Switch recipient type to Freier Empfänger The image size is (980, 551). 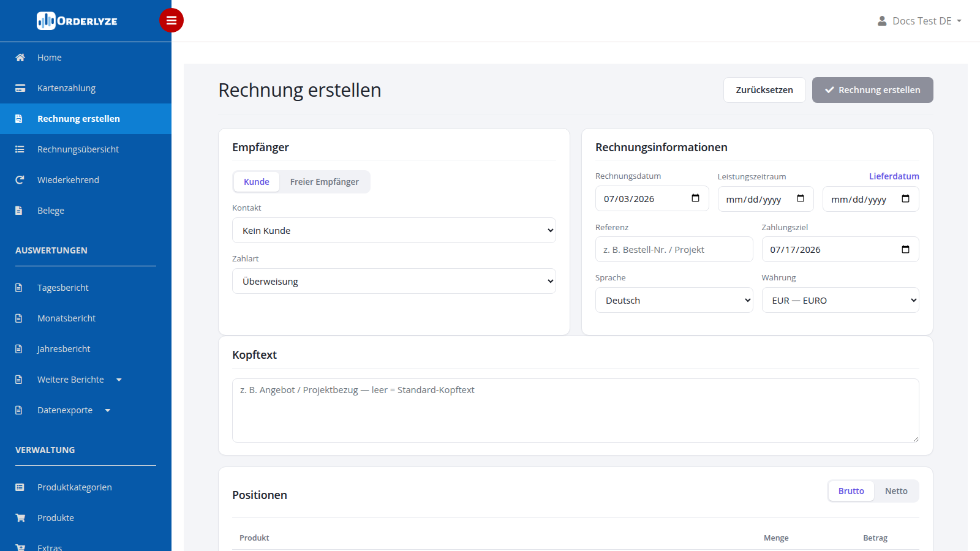(x=325, y=182)
